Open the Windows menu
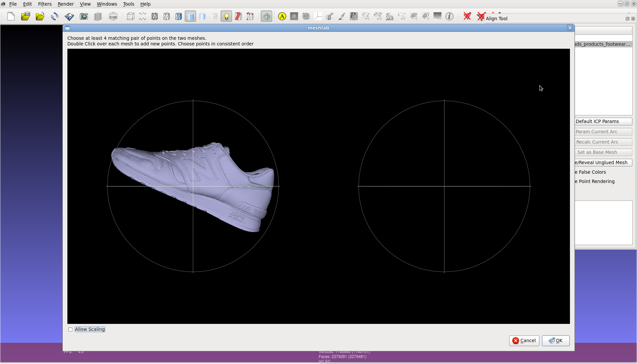The image size is (637, 364). click(x=107, y=4)
